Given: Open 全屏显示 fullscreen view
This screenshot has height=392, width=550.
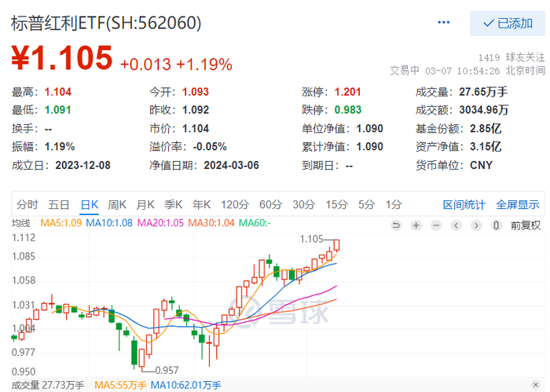Looking at the screenshot, I should click(x=517, y=205).
